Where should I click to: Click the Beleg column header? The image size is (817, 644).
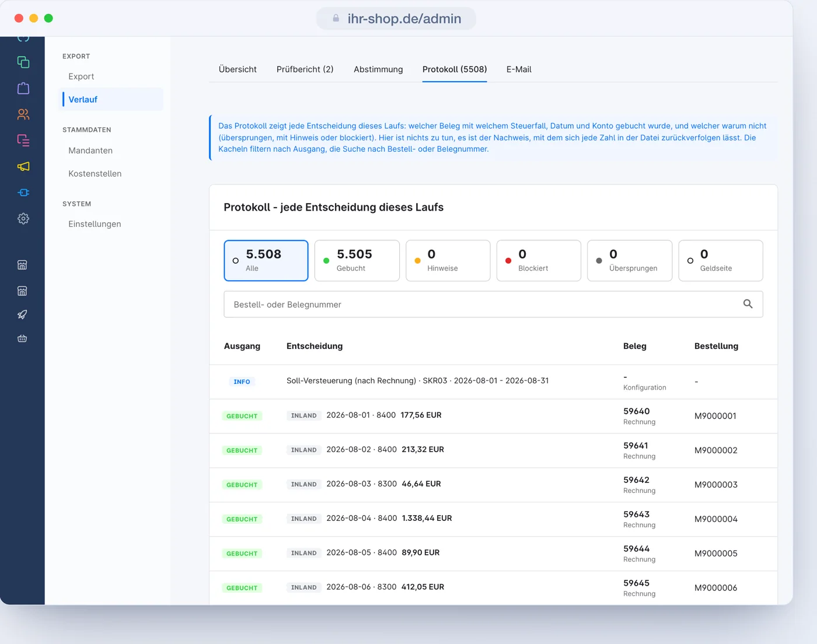[x=635, y=346]
